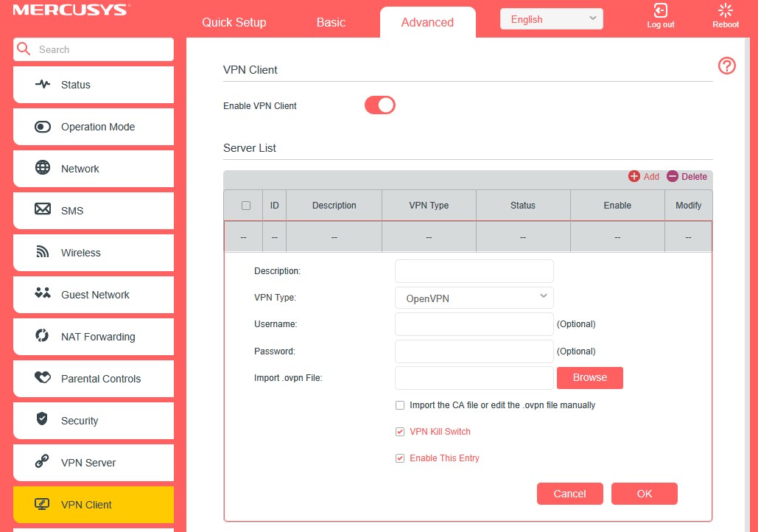Click Add to create new server entry
This screenshot has width=758, height=532.
[645, 176]
